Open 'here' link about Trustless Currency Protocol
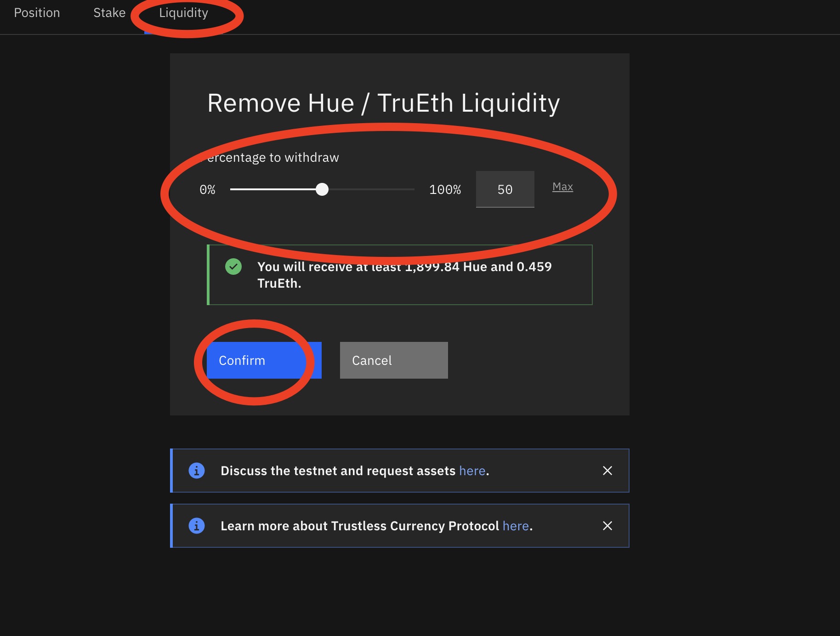The image size is (840, 636). (516, 526)
